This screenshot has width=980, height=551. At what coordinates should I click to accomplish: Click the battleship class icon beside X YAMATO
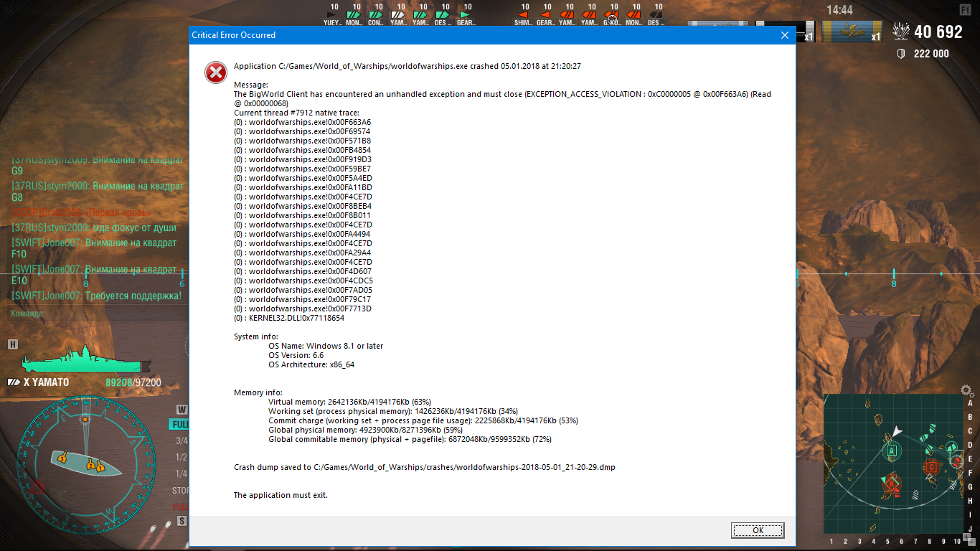14,382
